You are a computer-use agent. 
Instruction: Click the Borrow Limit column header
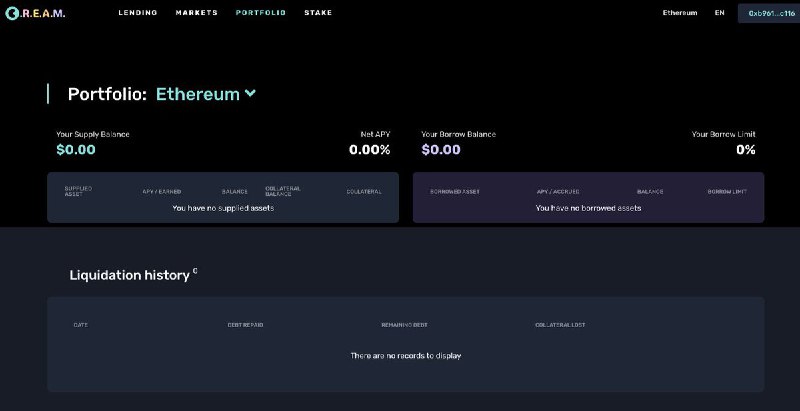coord(727,192)
